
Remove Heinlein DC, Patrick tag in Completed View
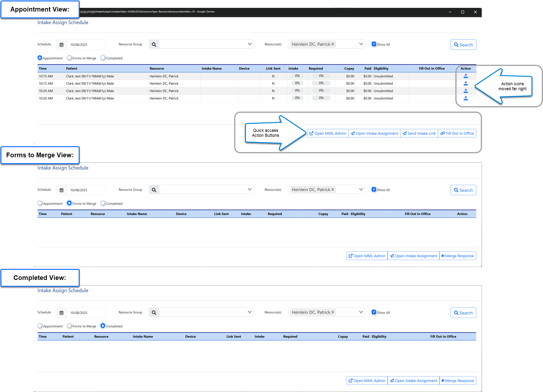click(333, 312)
